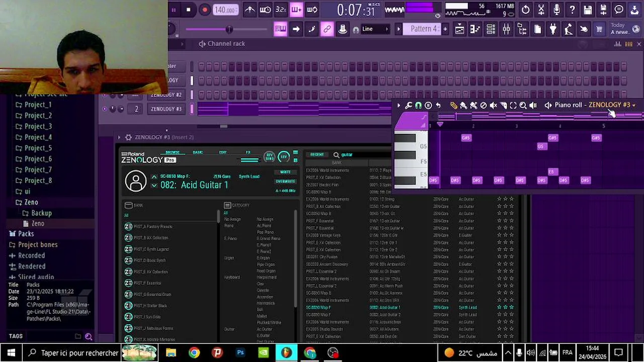Open piano roll main menu arrow
This screenshot has height=362, width=644.
[398, 105]
